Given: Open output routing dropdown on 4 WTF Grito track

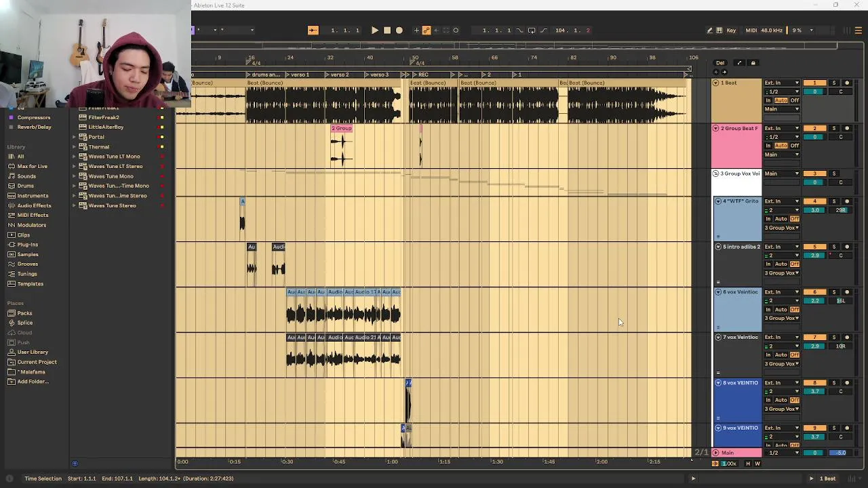Looking at the screenshot, I should pyautogui.click(x=783, y=228).
